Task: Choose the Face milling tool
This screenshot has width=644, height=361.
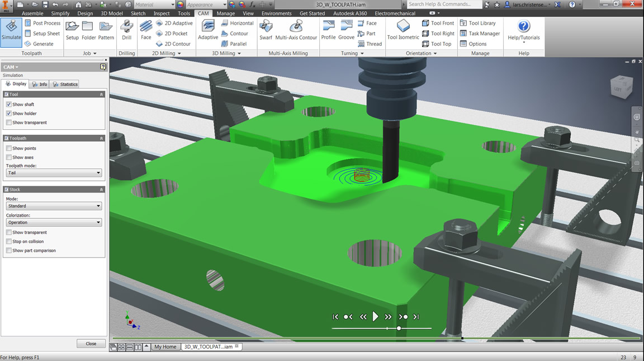Action: tap(146, 31)
